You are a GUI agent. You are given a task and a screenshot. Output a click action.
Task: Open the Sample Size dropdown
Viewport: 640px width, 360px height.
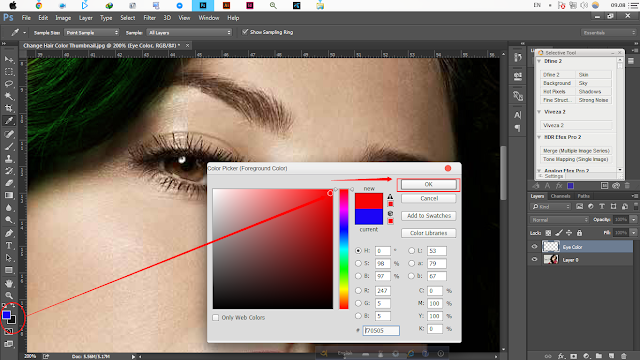point(91,33)
